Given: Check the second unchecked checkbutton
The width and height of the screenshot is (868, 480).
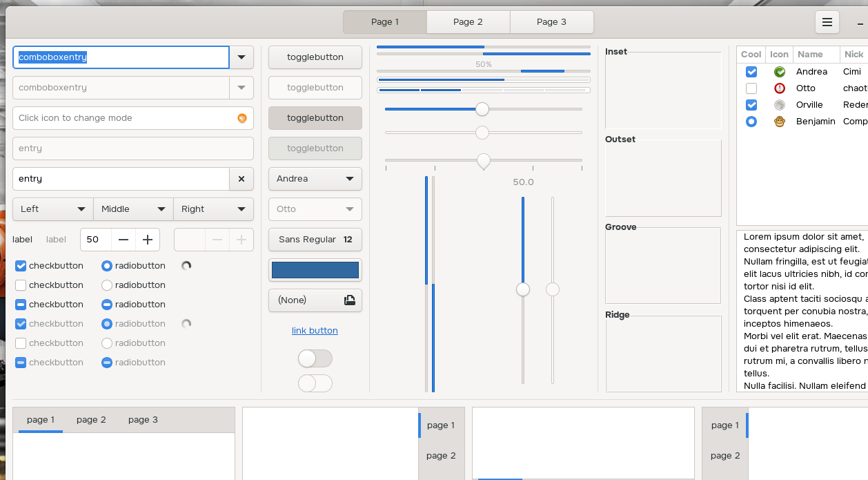Looking at the screenshot, I should pyautogui.click(x=21, y=285).
